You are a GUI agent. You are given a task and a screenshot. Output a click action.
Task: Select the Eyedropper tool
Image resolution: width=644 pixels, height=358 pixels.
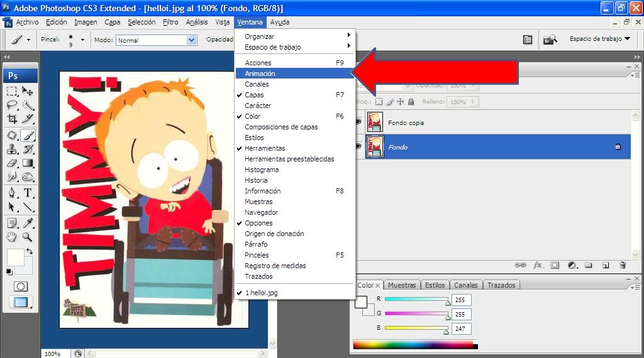coord(28,223)
